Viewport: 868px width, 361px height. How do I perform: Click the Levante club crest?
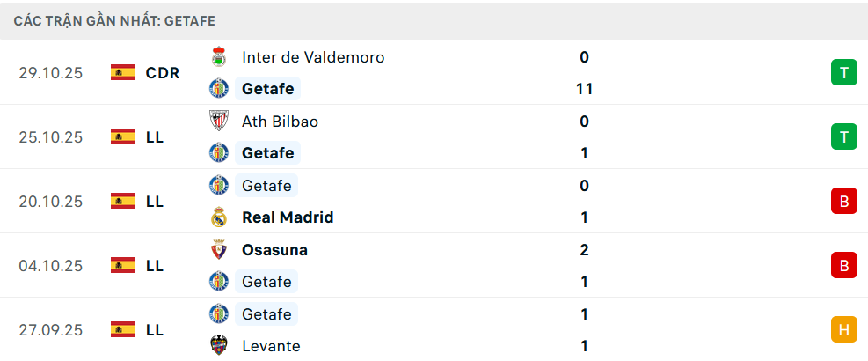[218, 346]
